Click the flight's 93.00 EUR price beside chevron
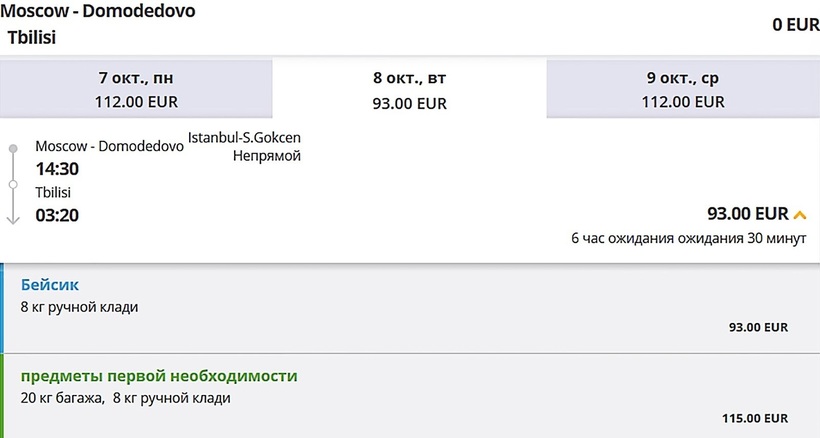This screenshot has height=438, width=820. point(747,213)
